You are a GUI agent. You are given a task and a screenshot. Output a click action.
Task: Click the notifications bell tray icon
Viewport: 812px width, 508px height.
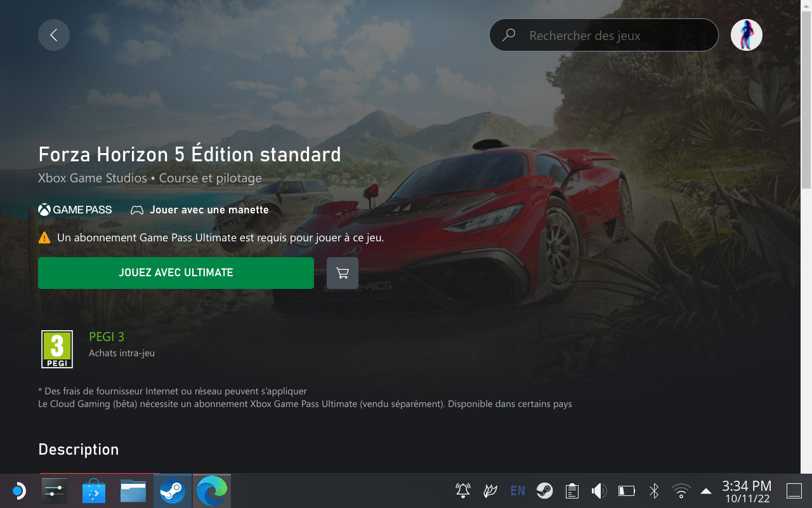(463, 490)
